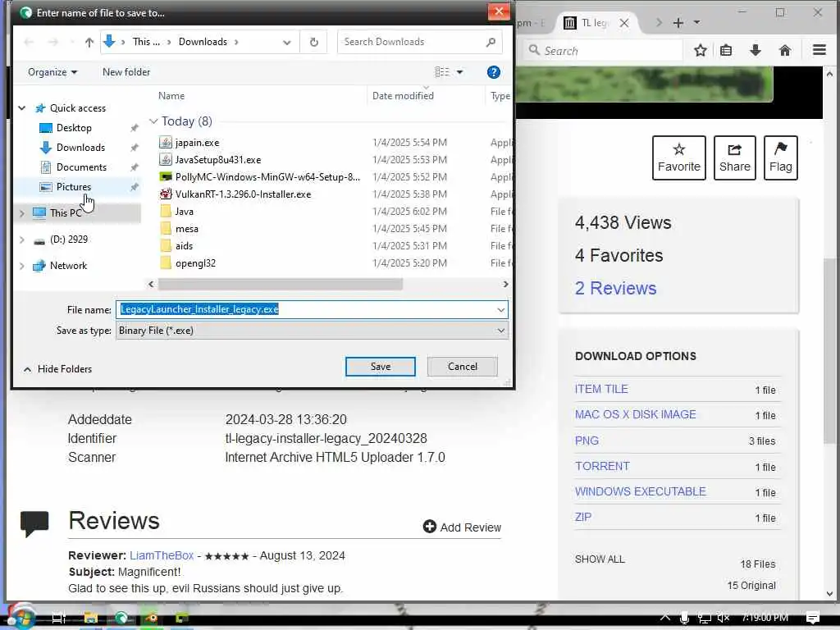The width and height of the screenshot is (840, 630).
Task: Select the aids folder
Action: (x=184, y=246)
